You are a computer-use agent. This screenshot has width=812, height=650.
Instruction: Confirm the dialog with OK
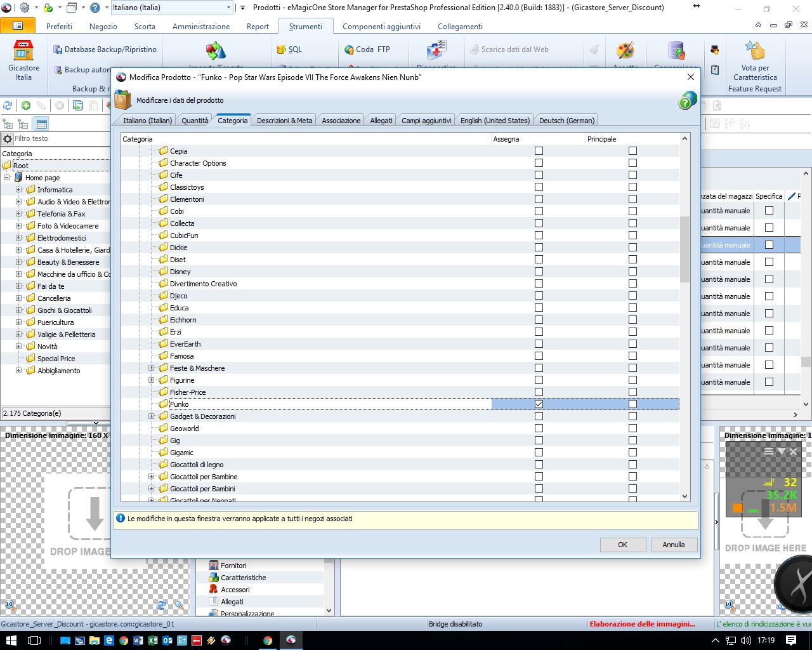(x=623, y=545)
